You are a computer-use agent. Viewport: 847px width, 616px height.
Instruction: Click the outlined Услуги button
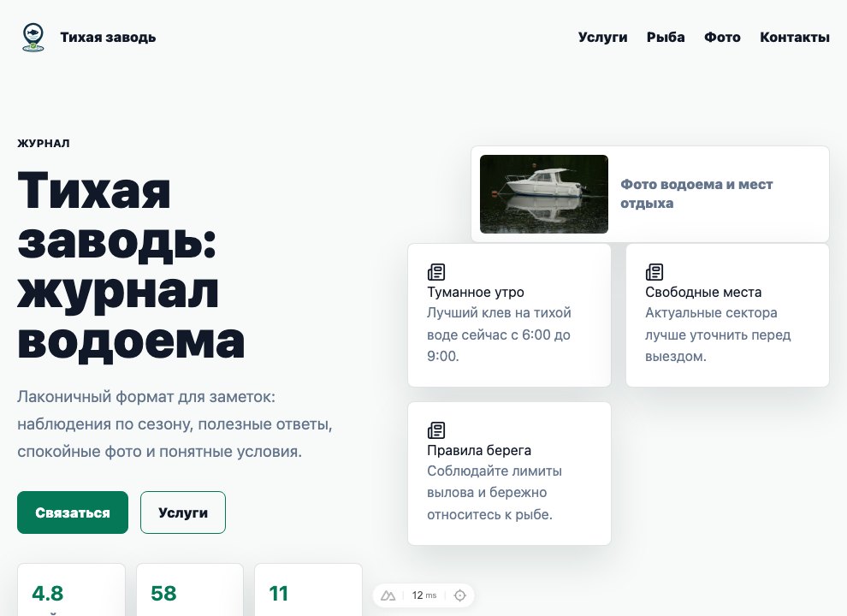tap(183, 512)
